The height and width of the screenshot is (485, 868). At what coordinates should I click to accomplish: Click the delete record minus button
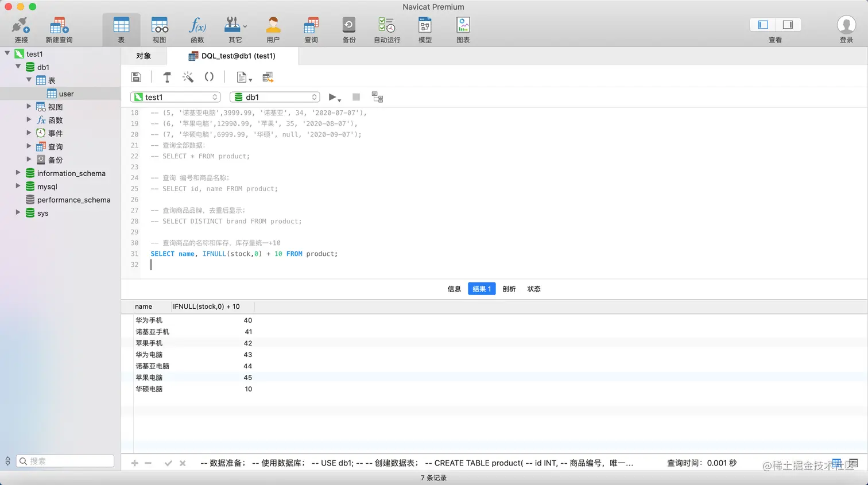[x=148, y=463]
